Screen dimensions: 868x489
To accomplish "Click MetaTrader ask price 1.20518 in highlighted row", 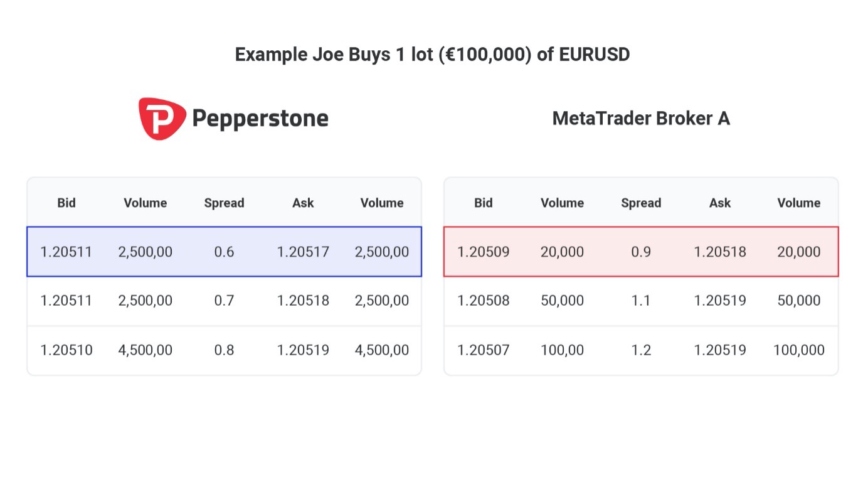I will [x=720, y=252].
